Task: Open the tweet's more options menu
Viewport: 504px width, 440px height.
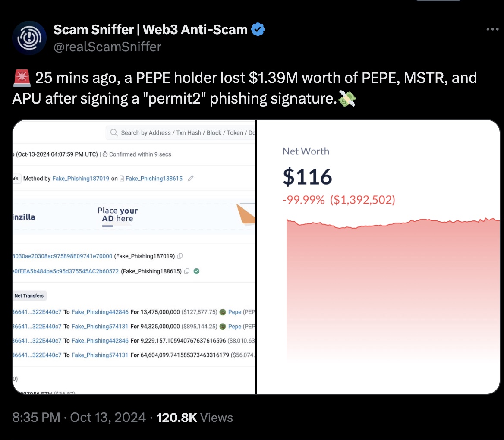Action: point(492,30)
